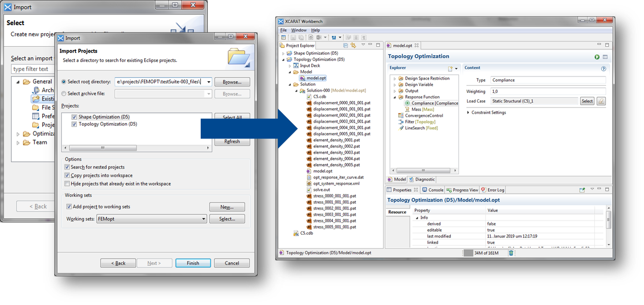Collapse all items in Project Explorer

[x=346, y=45]
